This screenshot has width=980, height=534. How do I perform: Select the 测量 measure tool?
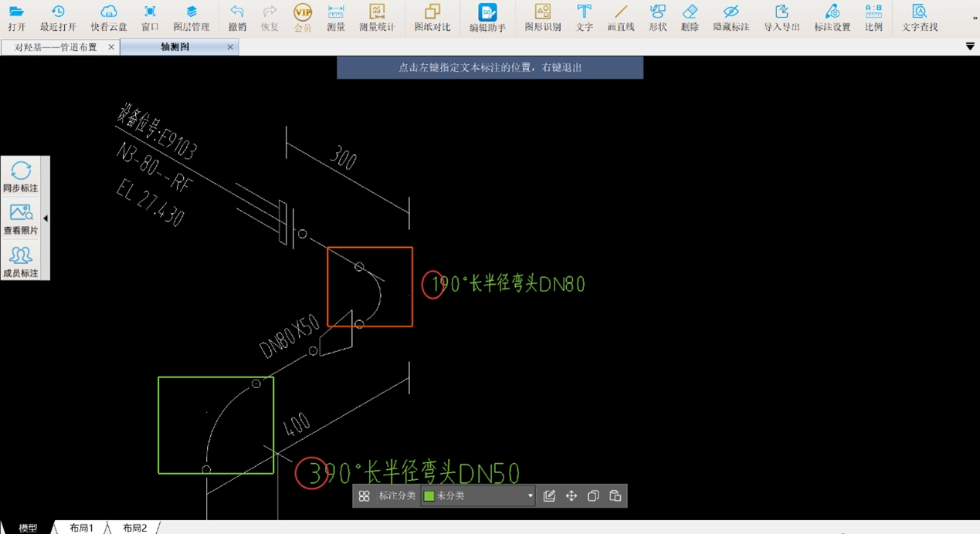point(336,18)
